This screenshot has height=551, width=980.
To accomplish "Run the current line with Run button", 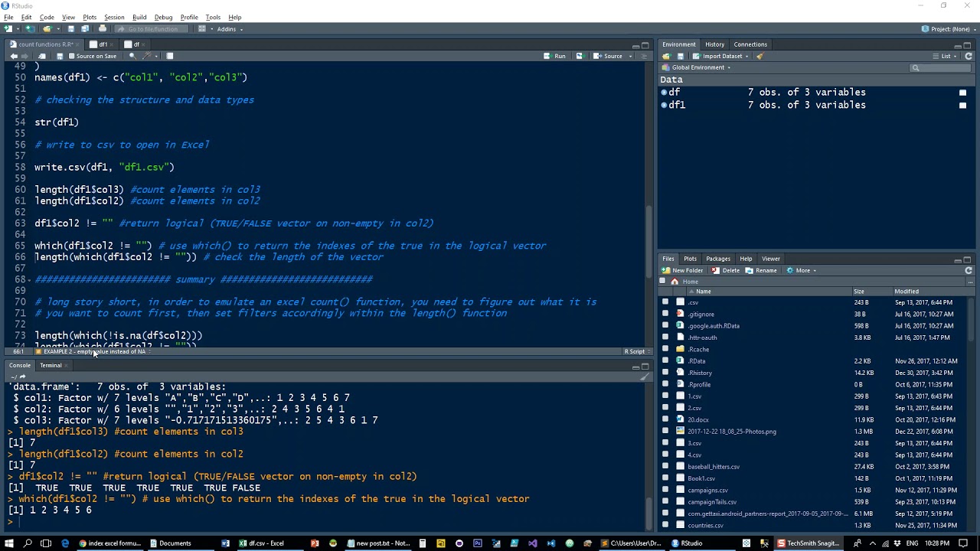I will [555, 56].
